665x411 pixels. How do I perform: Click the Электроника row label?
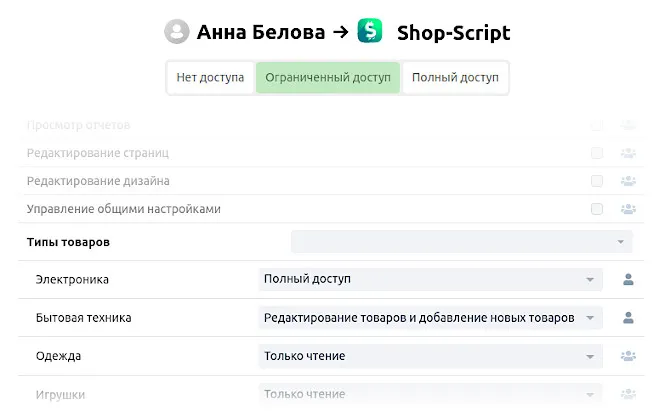(x=72, y=280)
